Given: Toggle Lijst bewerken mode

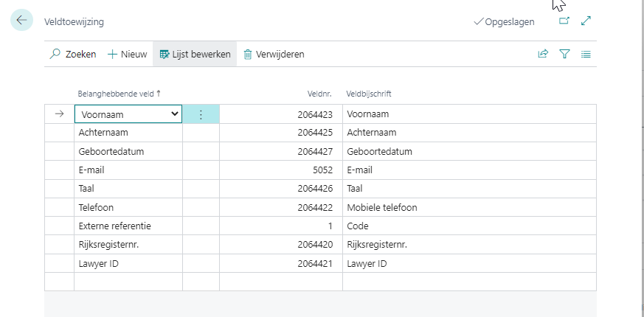Looking at the screenshot, I should [195, 55].
